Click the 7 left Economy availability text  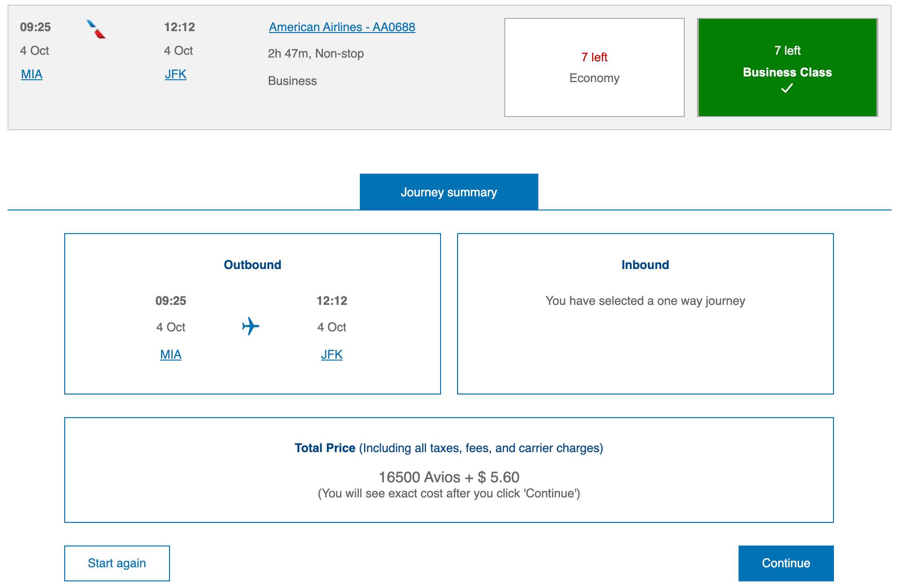pyautogui.click(x=594, y=57)
